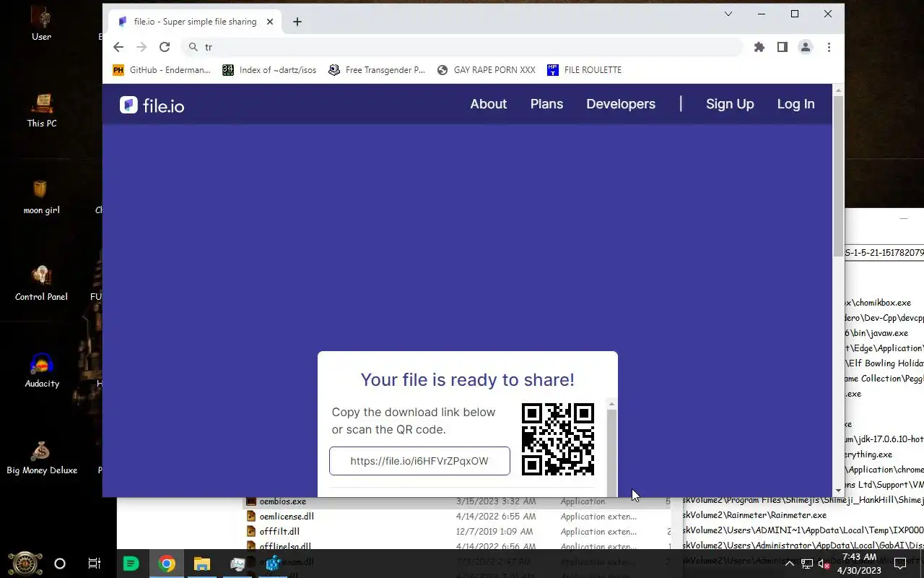The width and height of the screenshot is (924, 578).
Task: Open Task View in the taskbar
Action: 95,564
